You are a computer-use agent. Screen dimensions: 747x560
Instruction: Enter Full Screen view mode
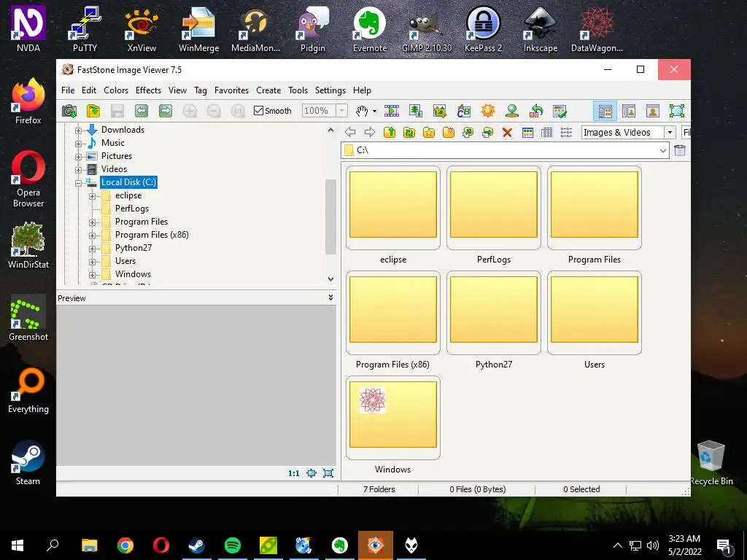point(676,111)
